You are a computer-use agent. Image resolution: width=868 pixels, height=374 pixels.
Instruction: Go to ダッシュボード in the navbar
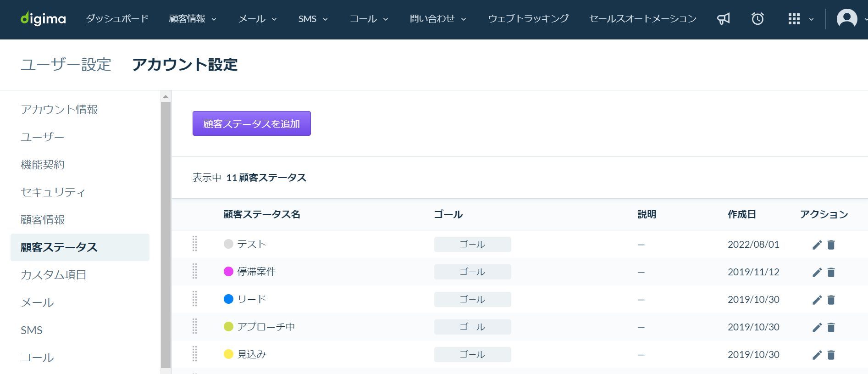(117, 19)
